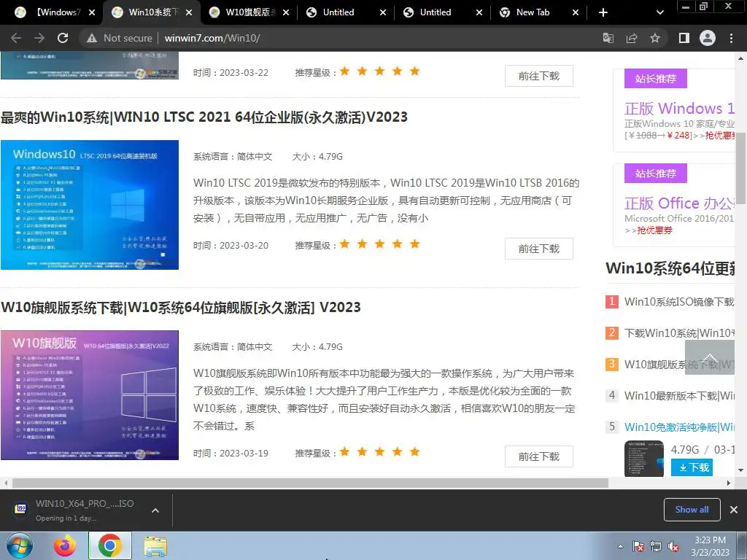Open the WIN10 LTSC 2021 64位企业版 title
Viewport: 747px width, 560px height.
click(204, 117)
